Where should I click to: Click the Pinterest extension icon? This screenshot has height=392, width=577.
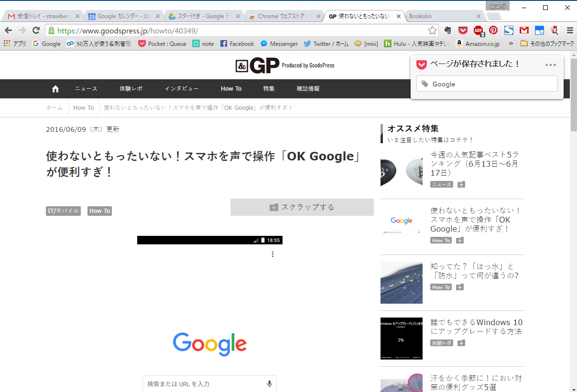(x=493, y=31)
